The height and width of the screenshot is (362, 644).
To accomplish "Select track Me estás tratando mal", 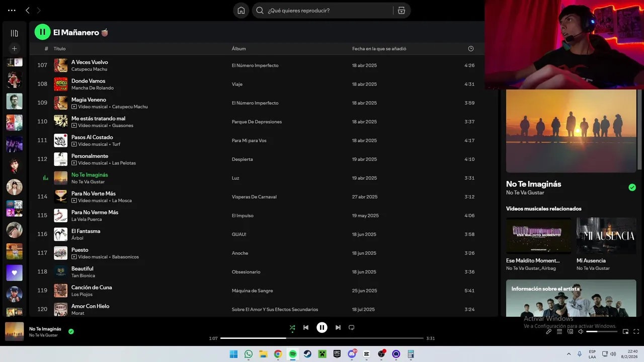I will point(98,118).
